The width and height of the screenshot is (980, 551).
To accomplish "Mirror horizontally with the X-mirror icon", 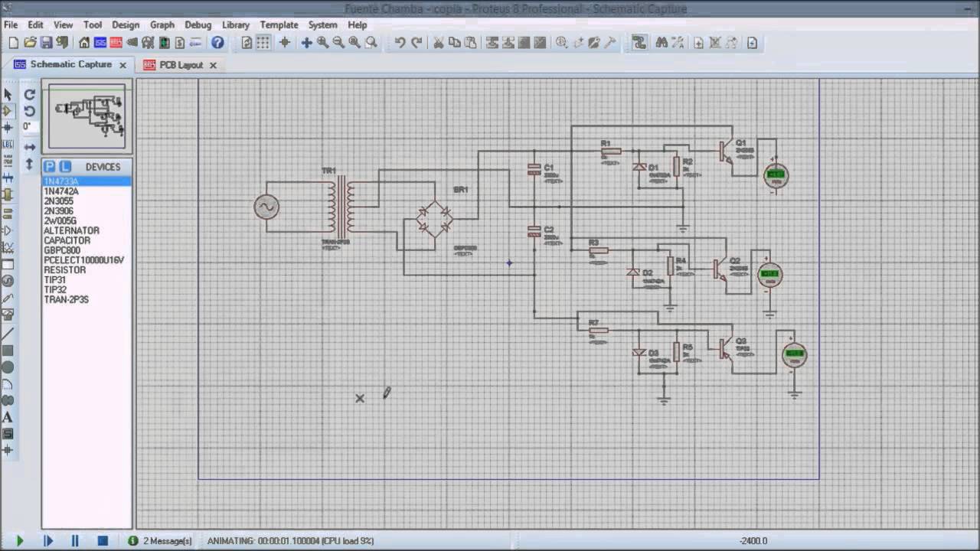I will click(30, 147).
